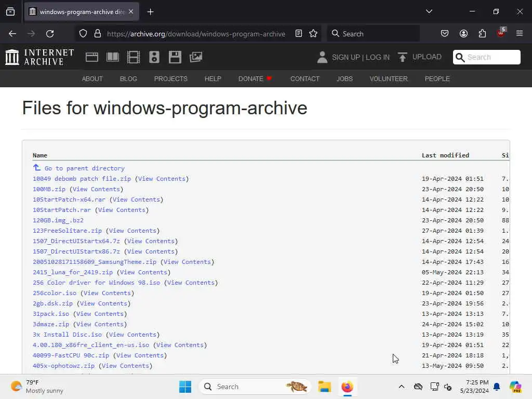View Contents of 256color.iso

point(107,293)
